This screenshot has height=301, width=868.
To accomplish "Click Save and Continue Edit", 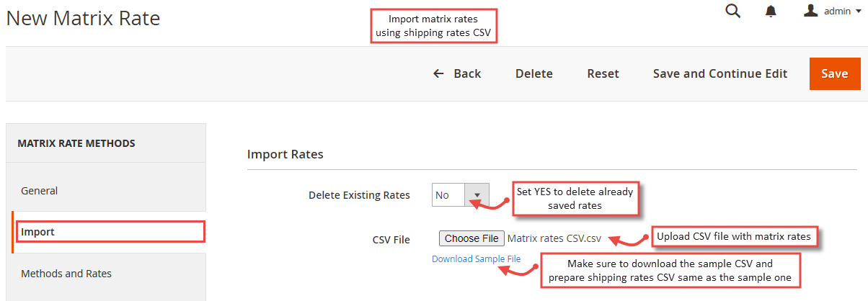I will tap(720, 73).
